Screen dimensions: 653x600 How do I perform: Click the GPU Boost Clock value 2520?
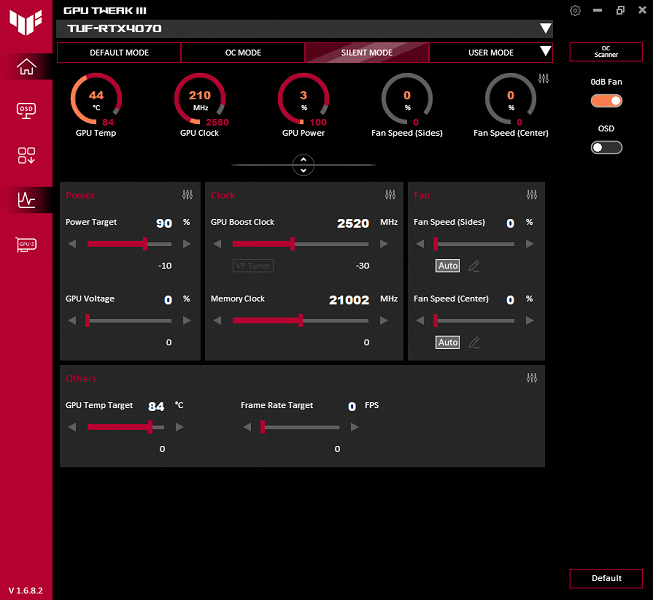(353, 223)
